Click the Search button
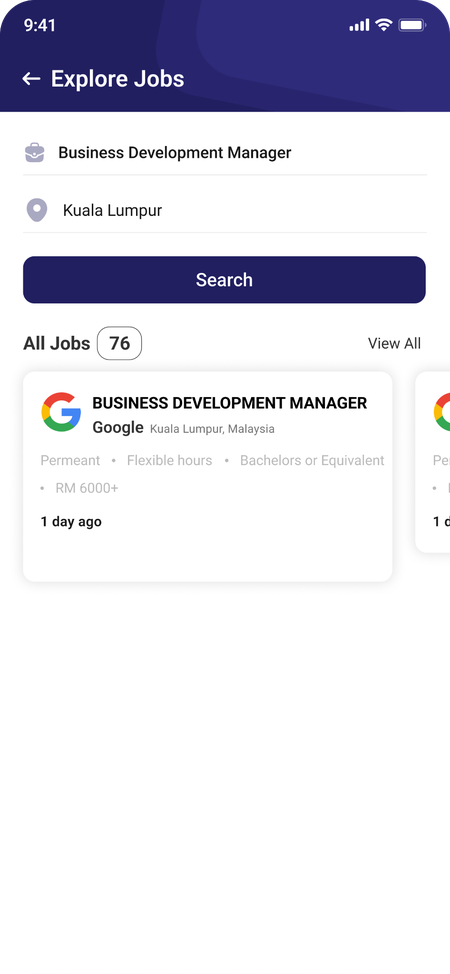This screenshot has width=450, height=974. coord(224,280)
